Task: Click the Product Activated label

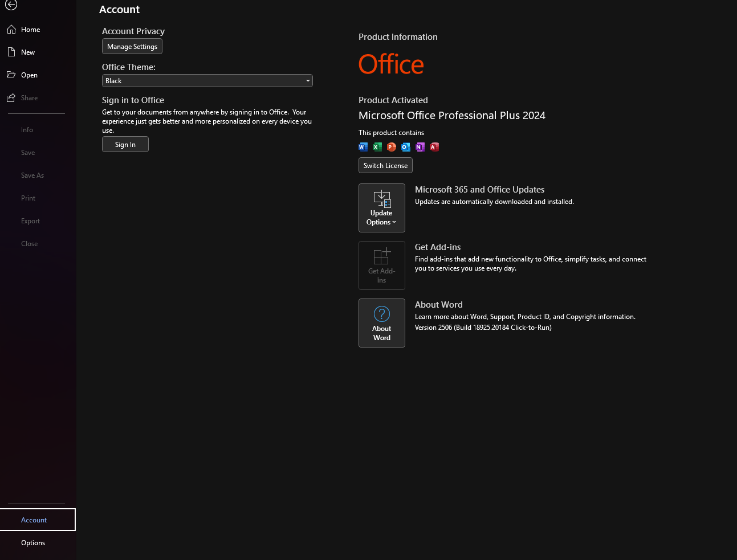Action: pos(393,100)
